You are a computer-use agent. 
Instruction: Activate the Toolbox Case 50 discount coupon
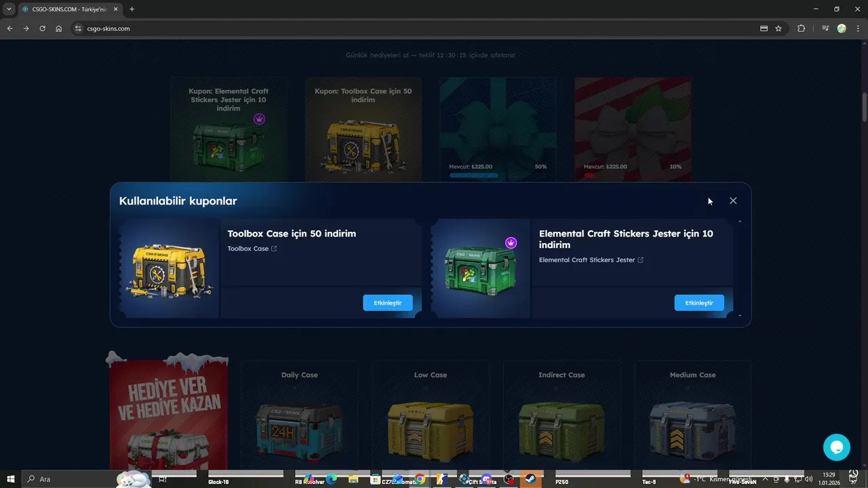tap(388, 303)
